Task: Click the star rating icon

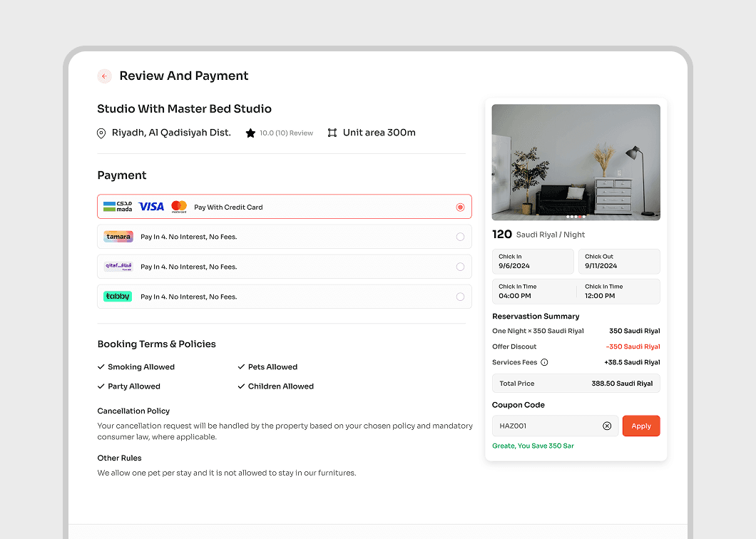Action: pos(250,133)
